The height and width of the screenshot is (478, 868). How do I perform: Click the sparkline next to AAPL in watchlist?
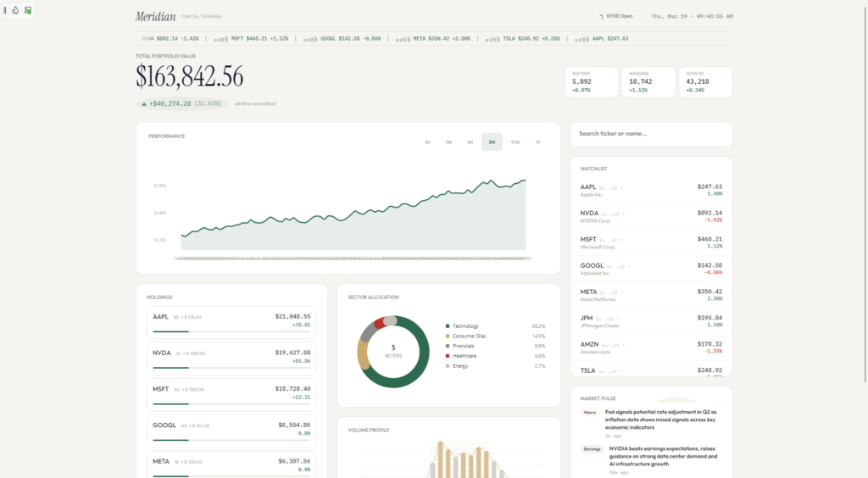point(610,186)
